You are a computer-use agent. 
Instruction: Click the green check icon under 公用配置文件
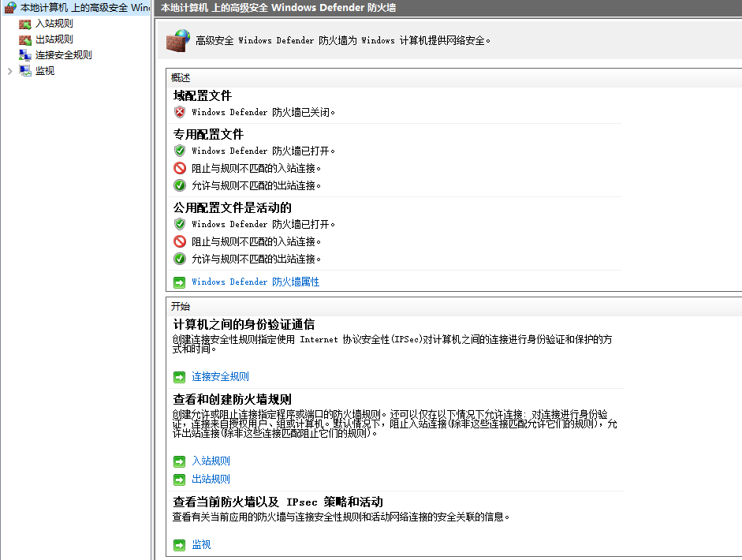[x=179, y=259]
